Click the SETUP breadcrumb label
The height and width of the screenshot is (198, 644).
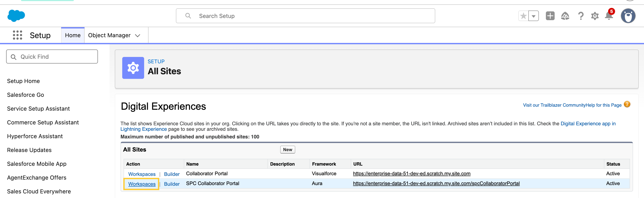(156, 62)
